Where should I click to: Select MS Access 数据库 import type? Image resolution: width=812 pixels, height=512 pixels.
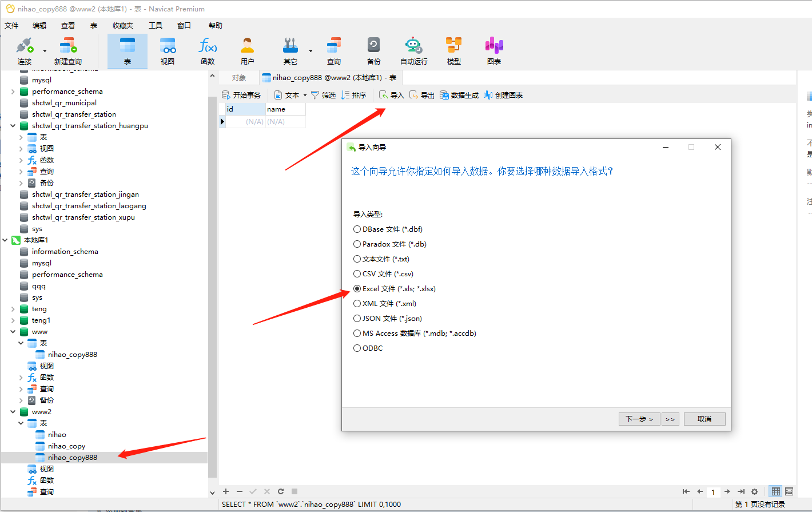pyautogui.click(x=415, y=334)
